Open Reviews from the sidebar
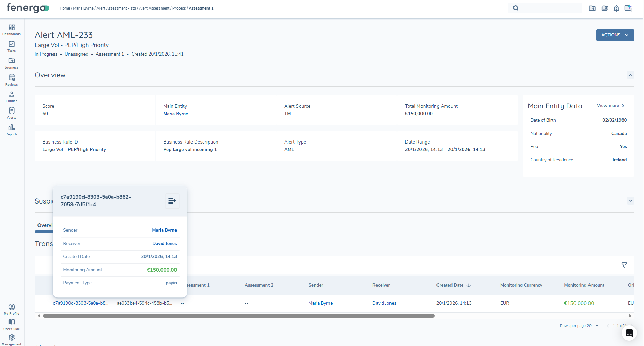644x346 pixels. pos(11,79)
